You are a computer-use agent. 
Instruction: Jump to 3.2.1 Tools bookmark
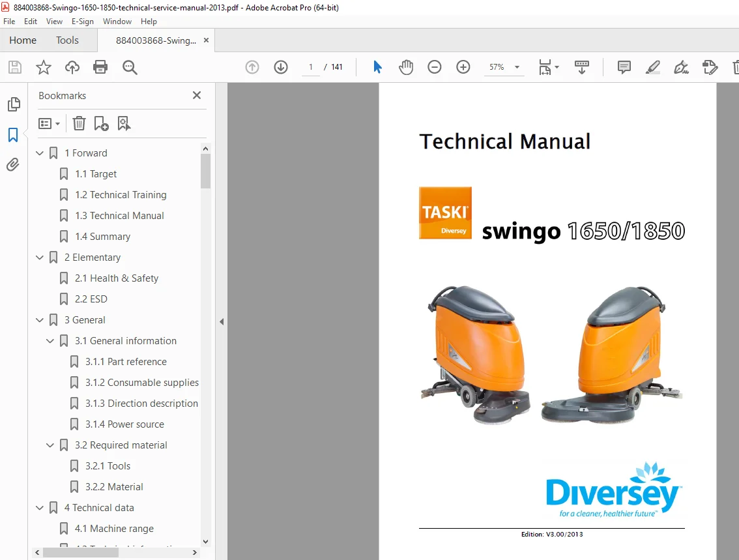click(108, 465)
